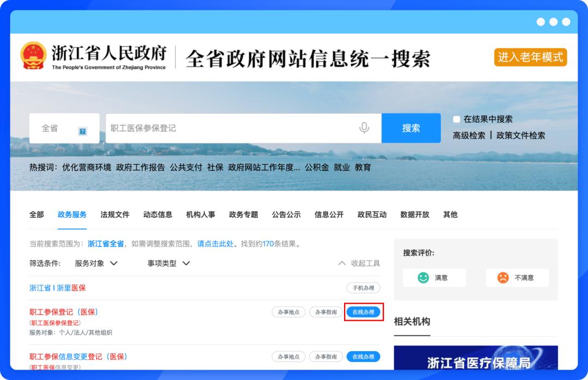Click the 全省政府网站信息统一搜索 title
588x380 pixels.
pyautogui.click(x=308, y=59)
